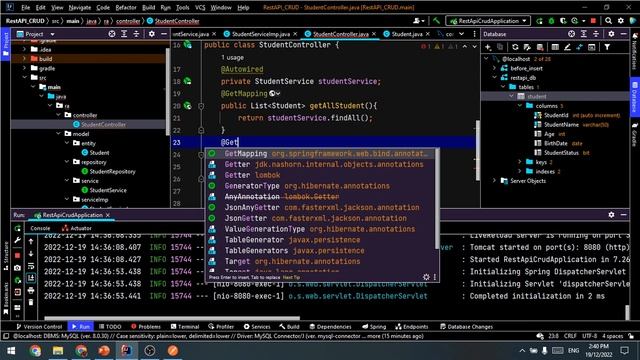Expand the keys folder in Database

tap(520, 162)
